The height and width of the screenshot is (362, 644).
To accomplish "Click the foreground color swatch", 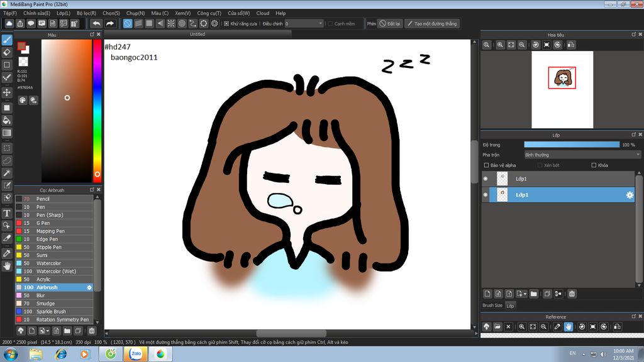I will click(x=21, y=46).
